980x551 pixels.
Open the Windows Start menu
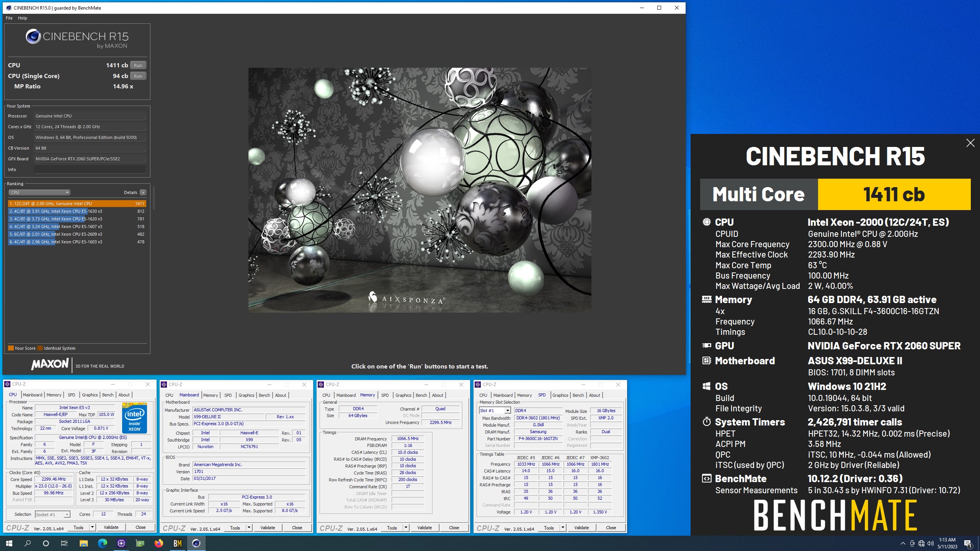pyautogui.click(x=9, y=543)
